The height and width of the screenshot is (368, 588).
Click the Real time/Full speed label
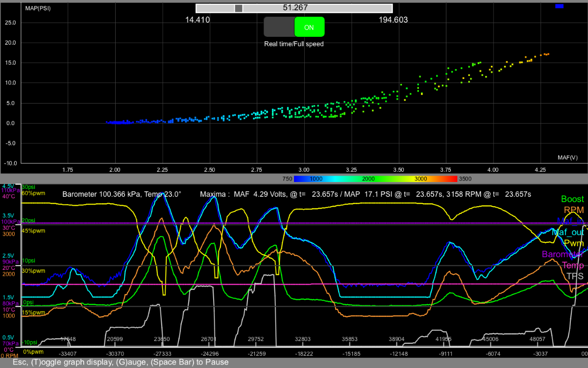coord(294,44)
